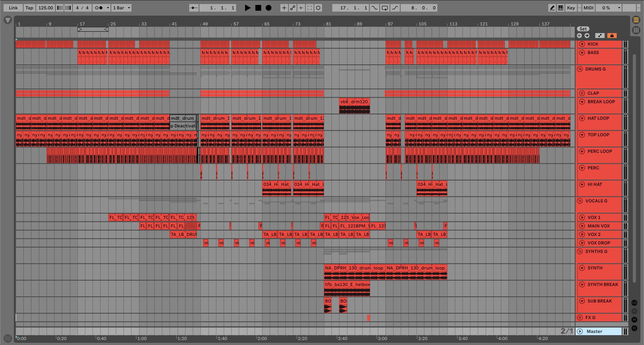This screenshot has height=345, width=644.
Task: Toggle the Lock Envelopes orange button
Action: coord(612,36)
